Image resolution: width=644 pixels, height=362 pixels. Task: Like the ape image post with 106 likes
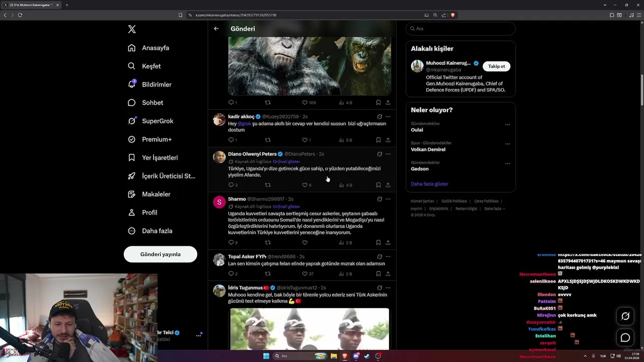tap(304, 103)
